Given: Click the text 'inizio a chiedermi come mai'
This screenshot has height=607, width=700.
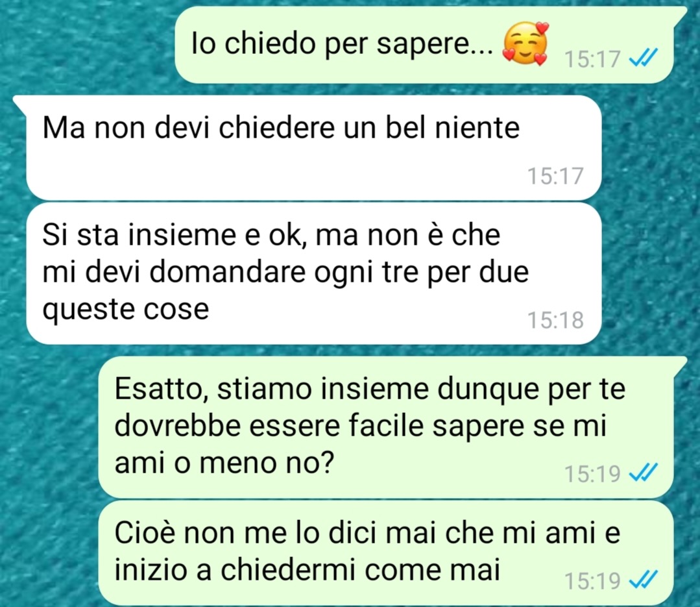Looking at the screenshot, I should (307, 571).
